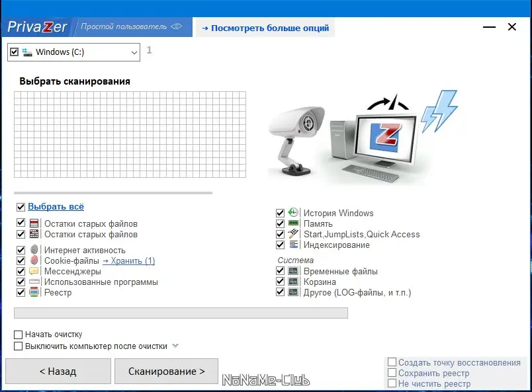Expand options arrow after Выключить компьютер после очистки
This screenshot has height=392, width=532.
point(175,346)
